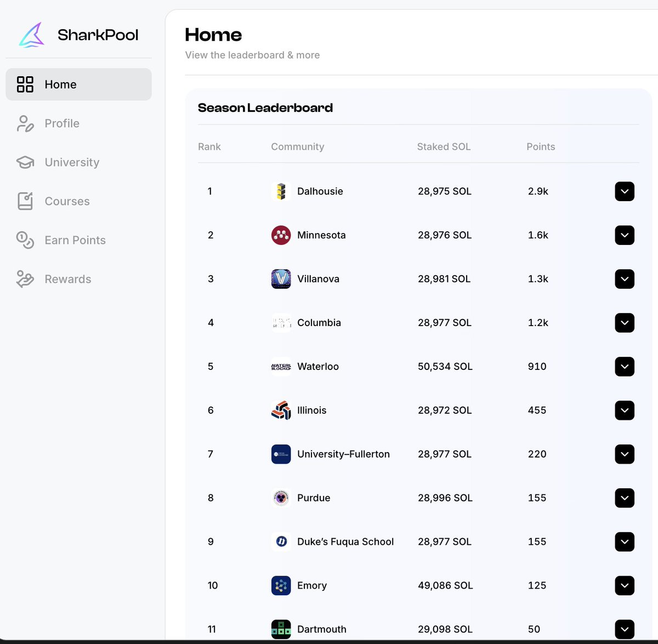658x644 pixels.
Task: Open the Profile menu item
Action: click(x=78, y=123)
